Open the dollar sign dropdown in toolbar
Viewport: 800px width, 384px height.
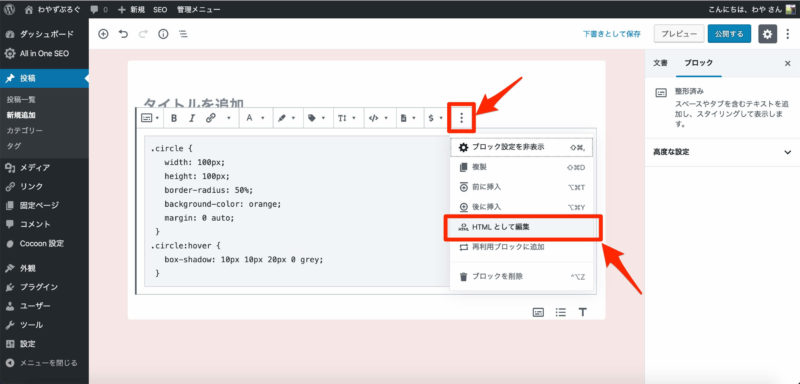point(436,118)
